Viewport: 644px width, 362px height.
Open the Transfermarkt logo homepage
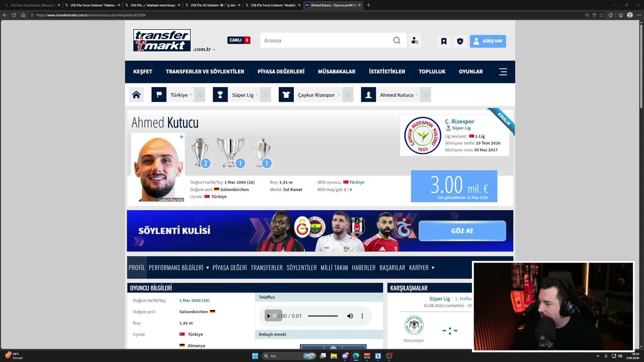point(162,40)
